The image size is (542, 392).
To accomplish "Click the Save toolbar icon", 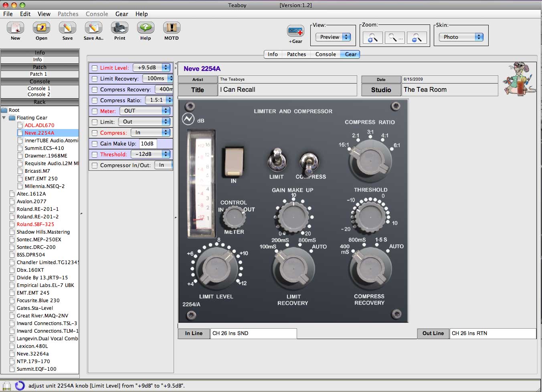I will coord(67,28).
